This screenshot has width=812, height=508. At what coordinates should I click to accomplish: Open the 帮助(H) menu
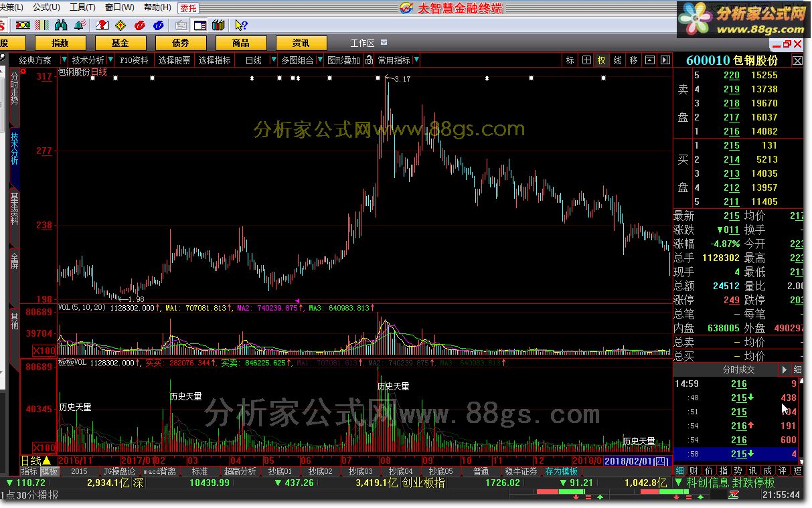pyautogui.click(x=157, y=7)
